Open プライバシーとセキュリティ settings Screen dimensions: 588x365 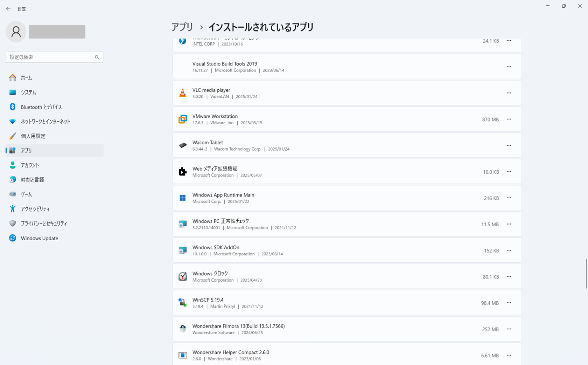55,223
